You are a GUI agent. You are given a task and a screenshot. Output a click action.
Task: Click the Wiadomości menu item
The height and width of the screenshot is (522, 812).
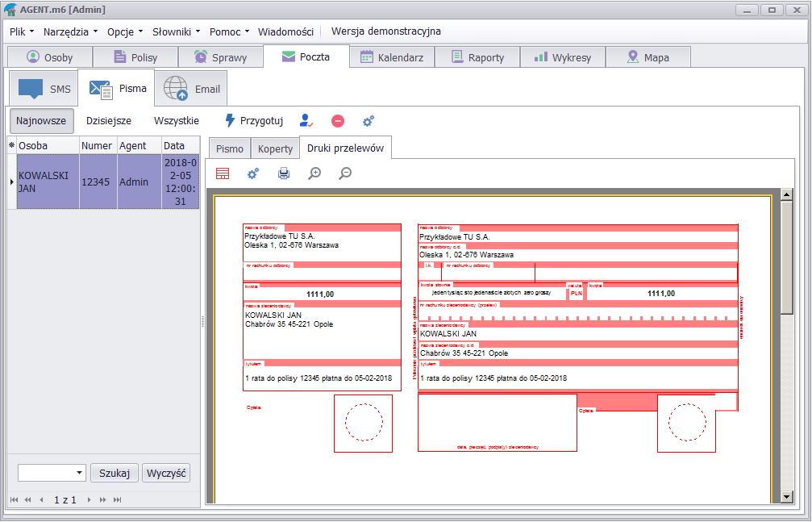click(286, 31)
